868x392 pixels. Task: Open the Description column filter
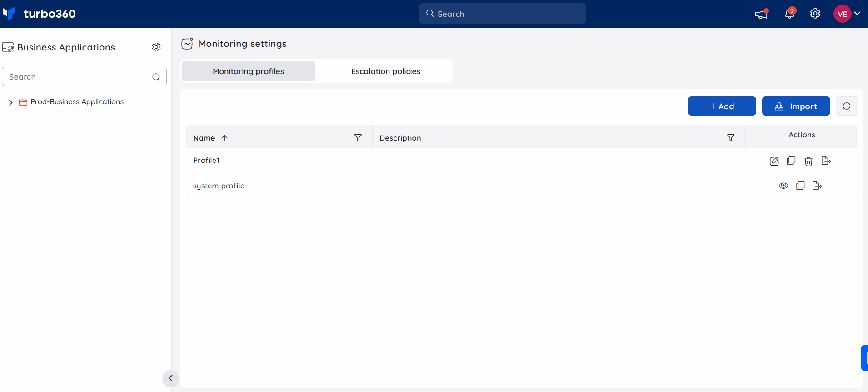[731, 138]
